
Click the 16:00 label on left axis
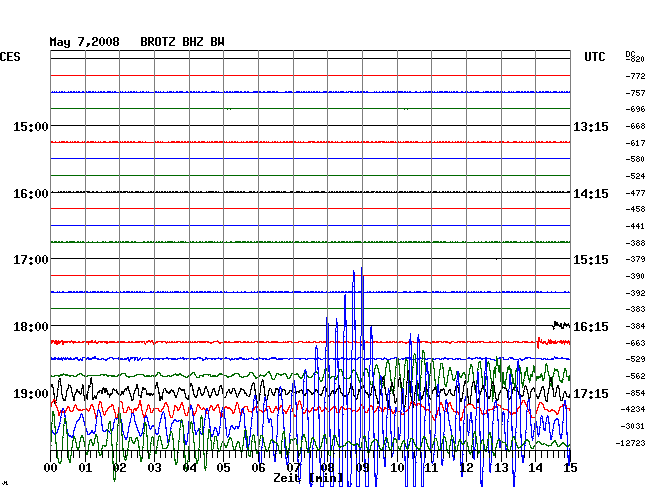[30, 193]
